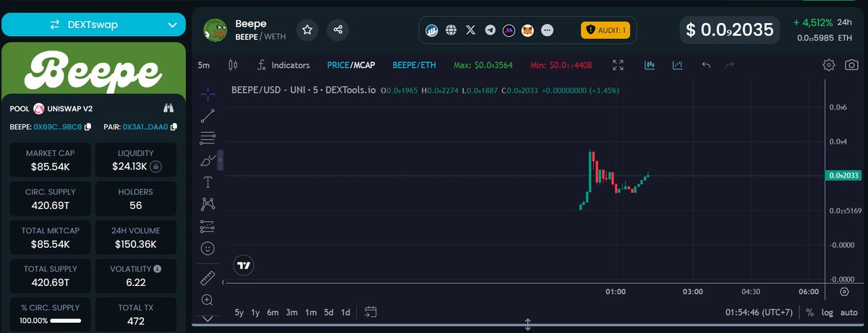Show more links with ellipsis icon

click(x=548, y=30)
